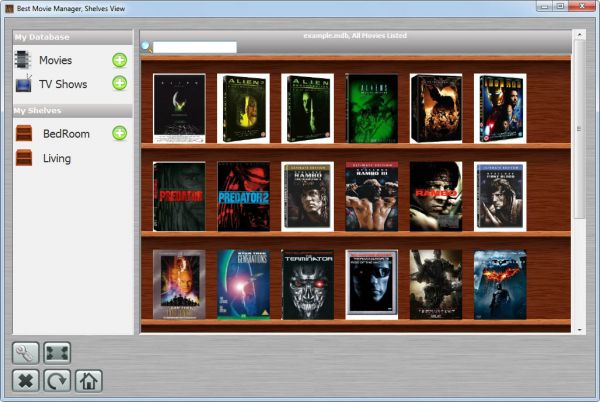
Task: Click the BedRoom shelf icon
Action: click(24, 133)
